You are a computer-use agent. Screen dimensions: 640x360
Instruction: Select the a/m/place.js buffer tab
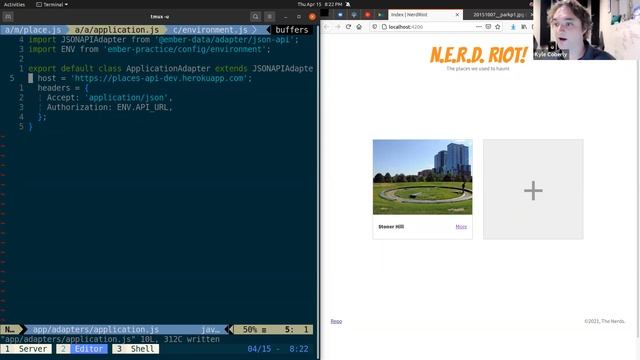tap(33, 30)
